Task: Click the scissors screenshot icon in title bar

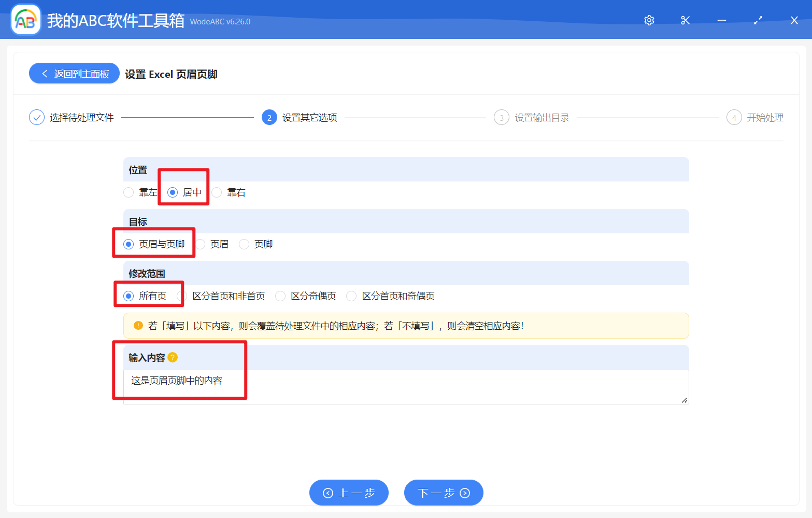Action: 685,20
